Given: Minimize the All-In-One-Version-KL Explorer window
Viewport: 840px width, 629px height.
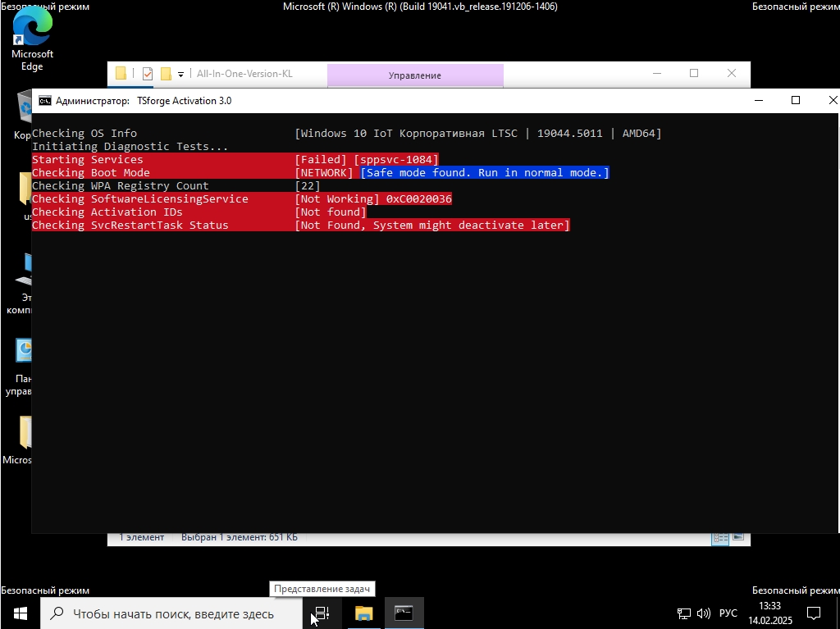Looking at the screenshot, I should 657,74.
